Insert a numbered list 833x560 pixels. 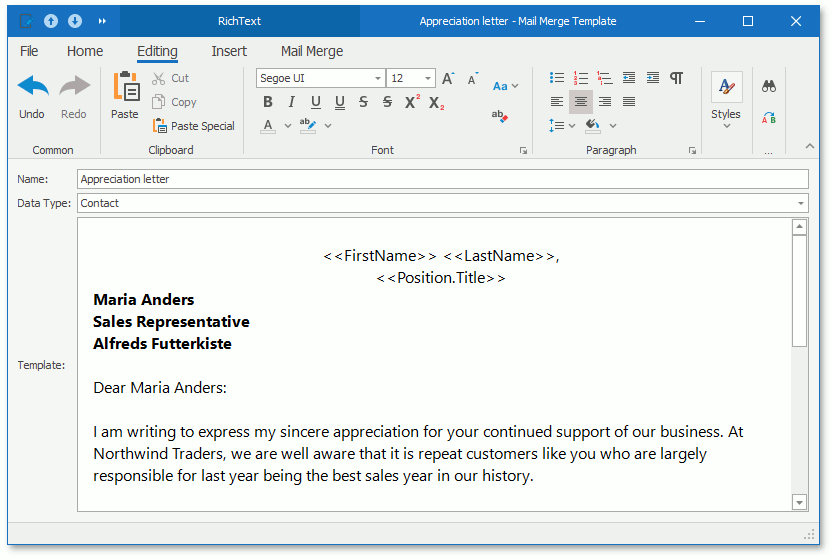(581, 78)
